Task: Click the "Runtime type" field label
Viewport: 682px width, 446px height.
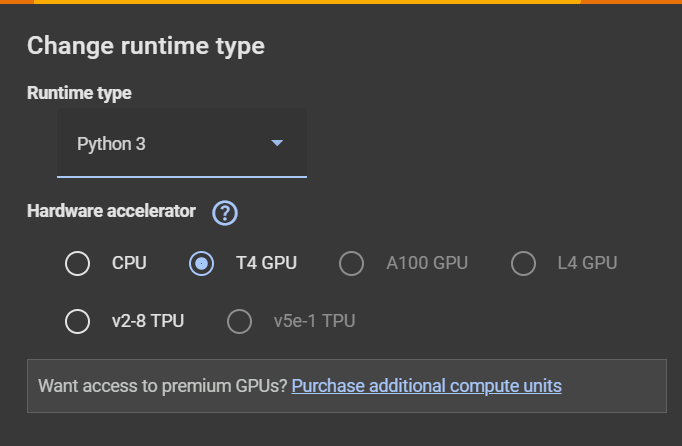Action: point(79,93)
